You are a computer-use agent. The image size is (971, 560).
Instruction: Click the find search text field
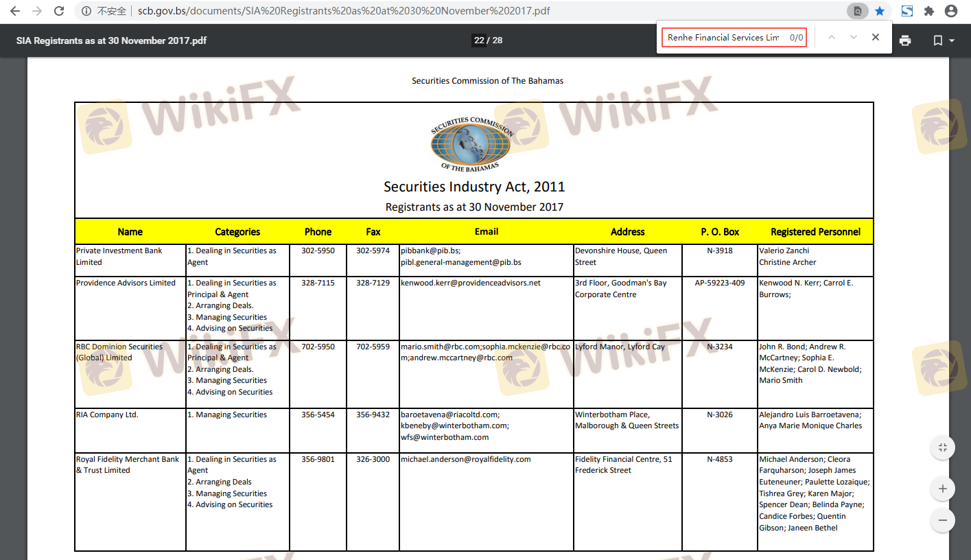coord(724,38)
